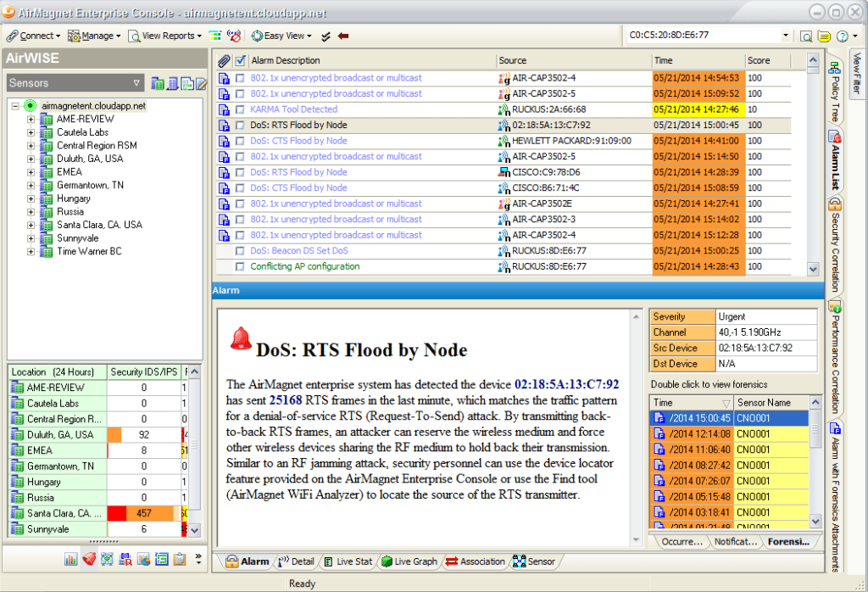Click the red alarm bell icon in bottom-left toolbar
The height and width of the screenshot is (592, 868).
(89, 559)
